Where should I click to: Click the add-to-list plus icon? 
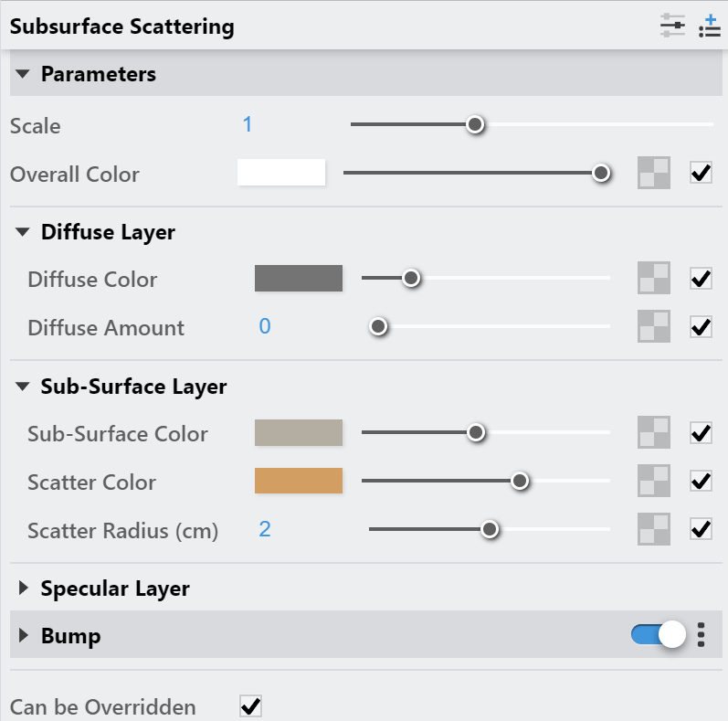[x=710, y=26]
